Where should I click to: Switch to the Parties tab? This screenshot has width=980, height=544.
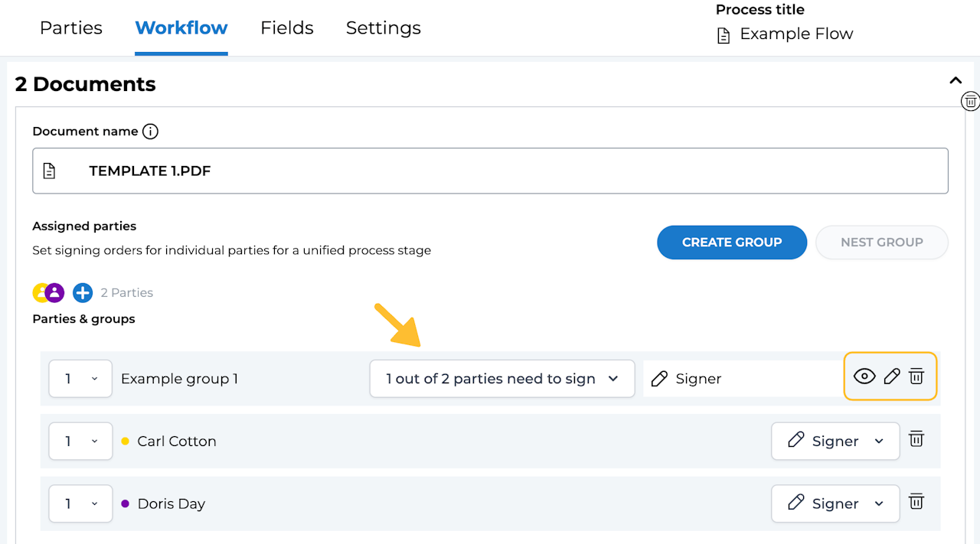click(x=71, y=28)
